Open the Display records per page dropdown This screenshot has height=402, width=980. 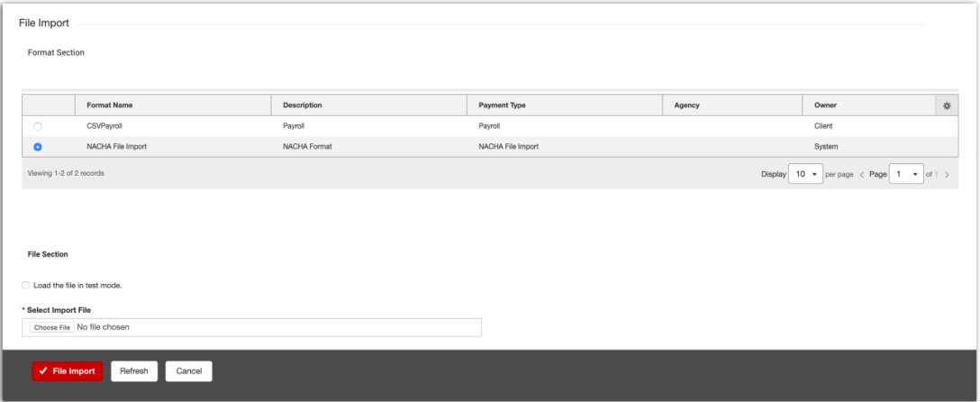point(804,174)
